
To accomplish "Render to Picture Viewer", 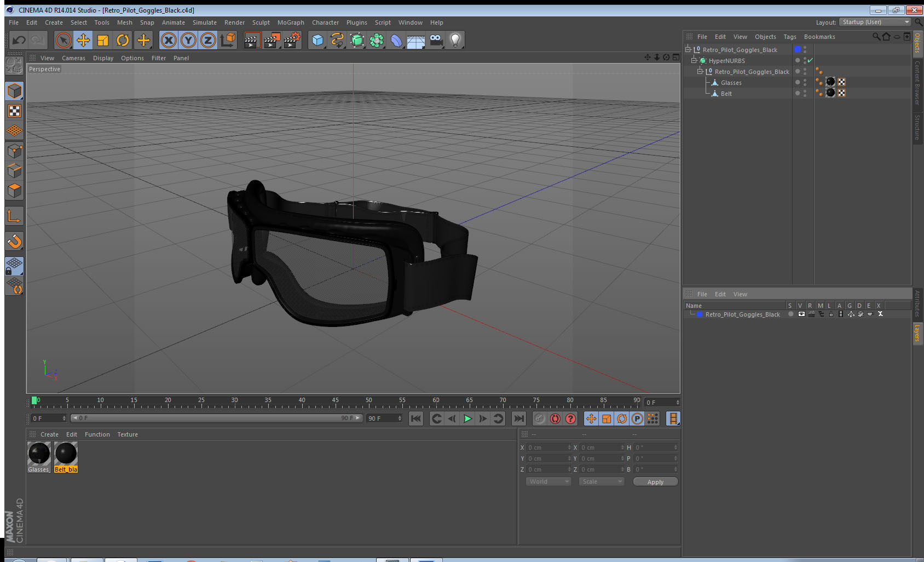I will pos(272,40).
